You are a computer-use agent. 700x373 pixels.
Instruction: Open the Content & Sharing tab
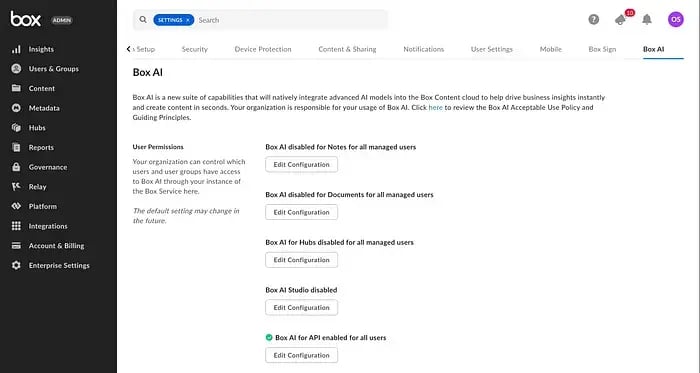pos(347,49)
